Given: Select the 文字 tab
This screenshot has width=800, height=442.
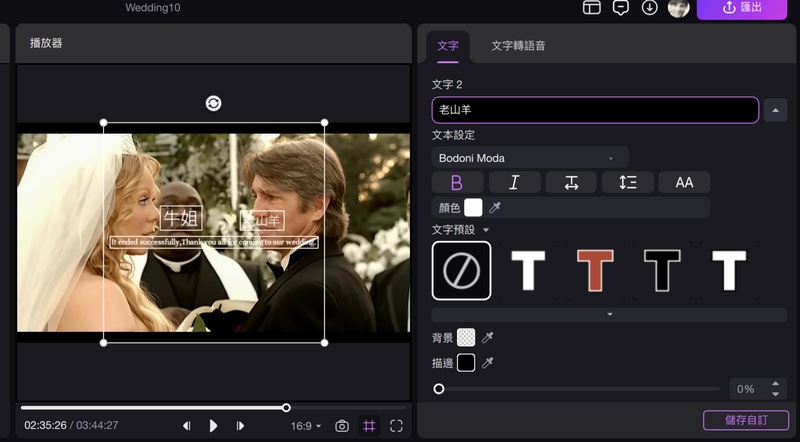Looking at the screenshot, I should coord(448,46).
